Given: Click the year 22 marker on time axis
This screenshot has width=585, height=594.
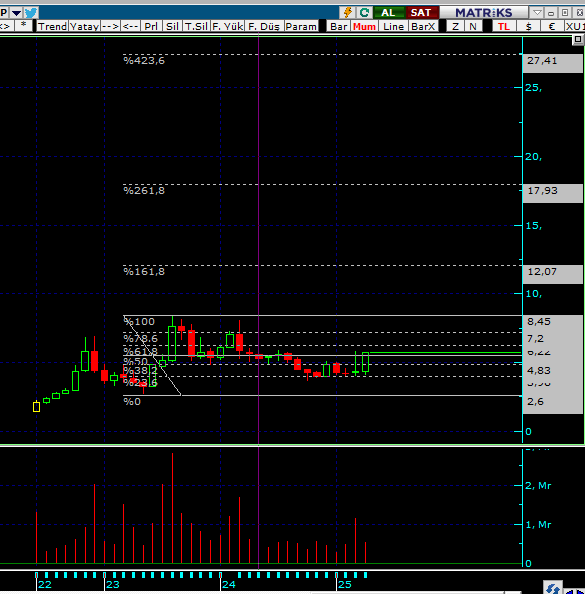Looking at the screenshot, I should click(x=45, y=585).
